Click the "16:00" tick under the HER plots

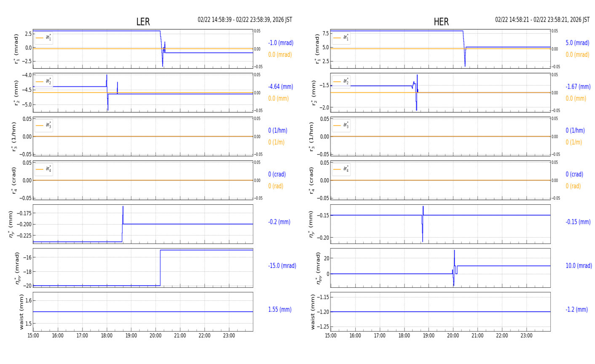click(x=355, y=336)
